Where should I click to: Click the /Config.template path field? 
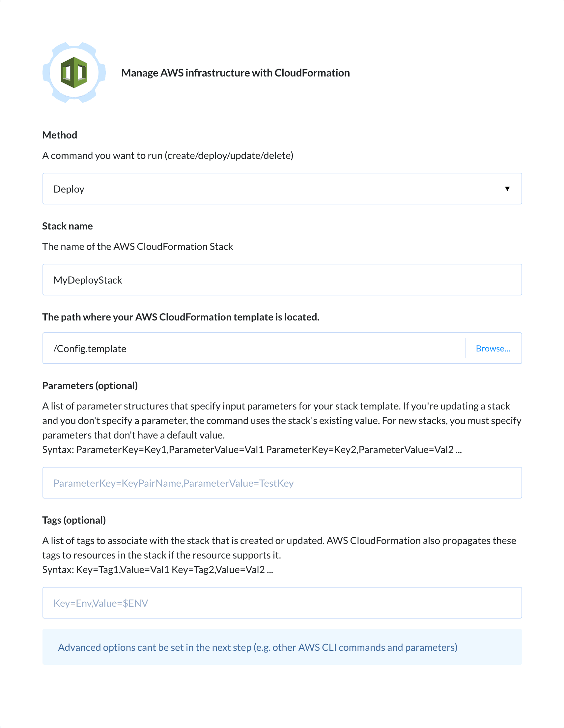click(233, 348)
